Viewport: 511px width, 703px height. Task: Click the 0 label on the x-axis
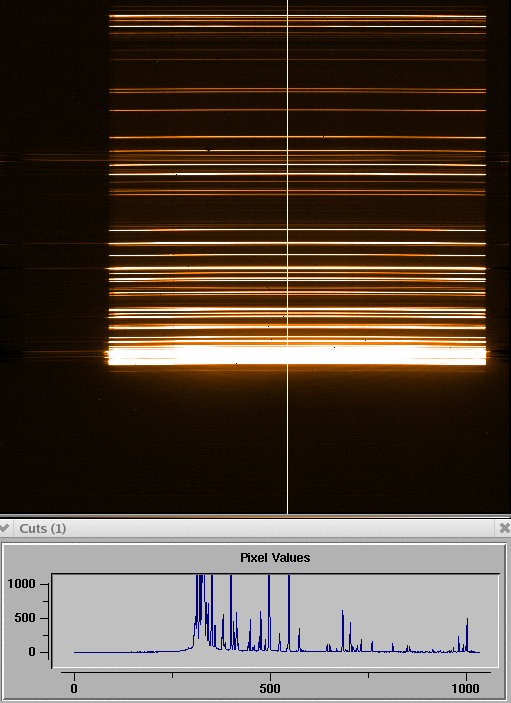(74, 689)
